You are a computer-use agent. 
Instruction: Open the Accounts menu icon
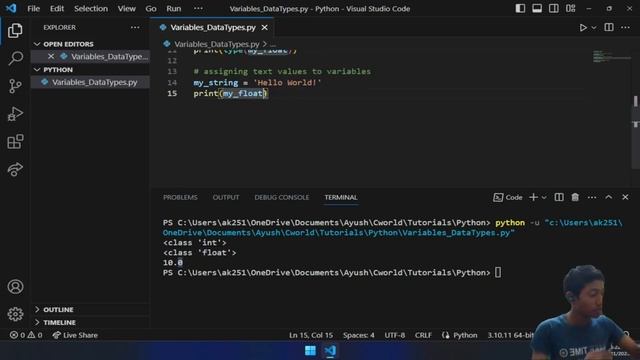click(x=15, y=287)
